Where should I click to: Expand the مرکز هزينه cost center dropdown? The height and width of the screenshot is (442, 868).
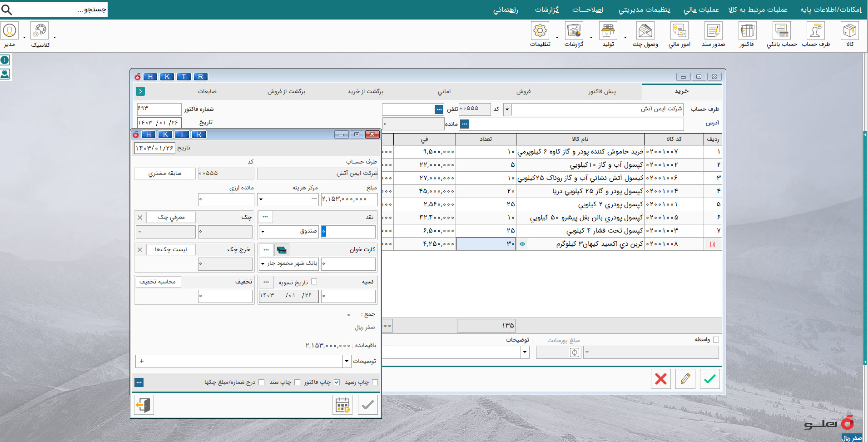tap(261, 199)
